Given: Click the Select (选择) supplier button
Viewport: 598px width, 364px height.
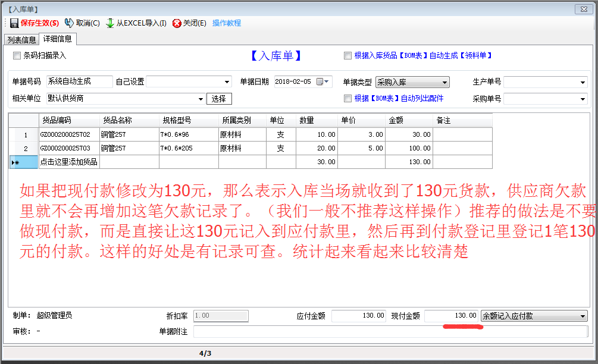Looking at the screenshot, I should point(219,99).
